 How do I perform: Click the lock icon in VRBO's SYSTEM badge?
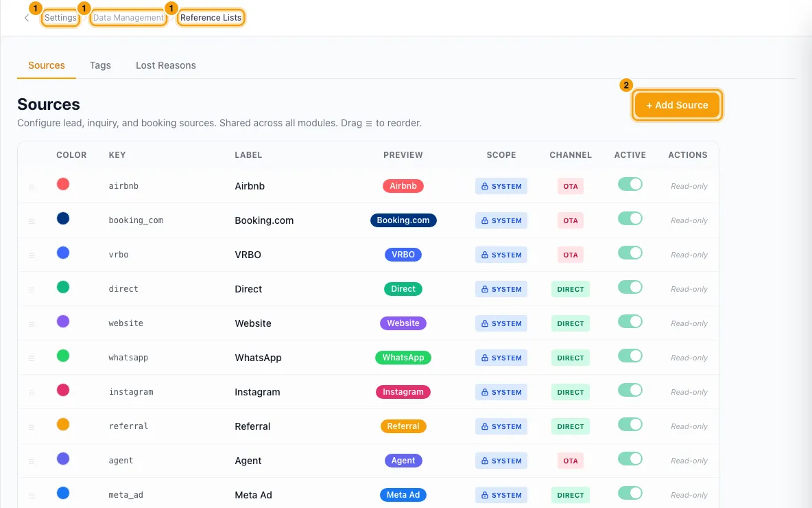(485, 255)
